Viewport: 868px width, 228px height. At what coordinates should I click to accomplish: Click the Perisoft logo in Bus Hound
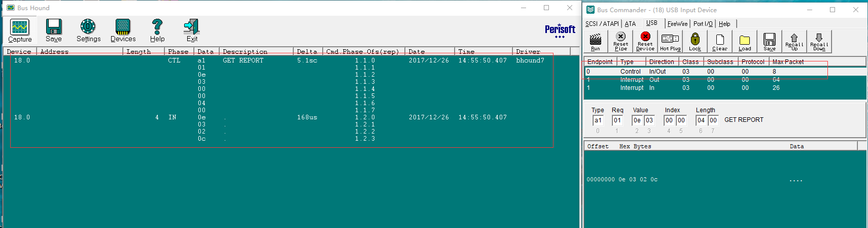560,30
